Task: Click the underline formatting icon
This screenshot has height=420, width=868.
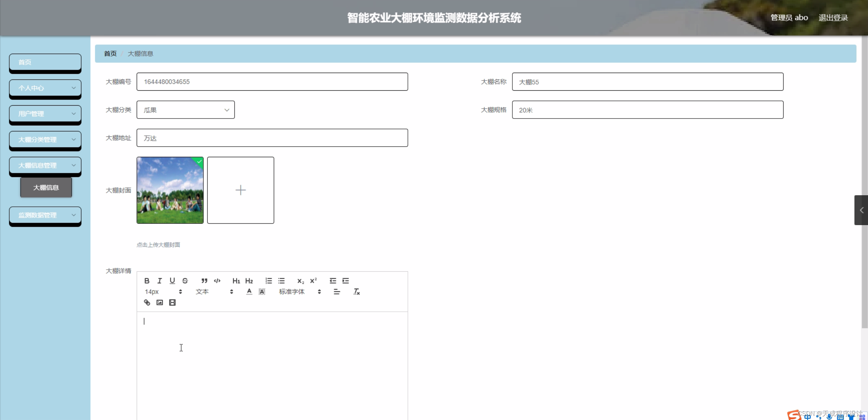Action: click(x=172, y=281)
